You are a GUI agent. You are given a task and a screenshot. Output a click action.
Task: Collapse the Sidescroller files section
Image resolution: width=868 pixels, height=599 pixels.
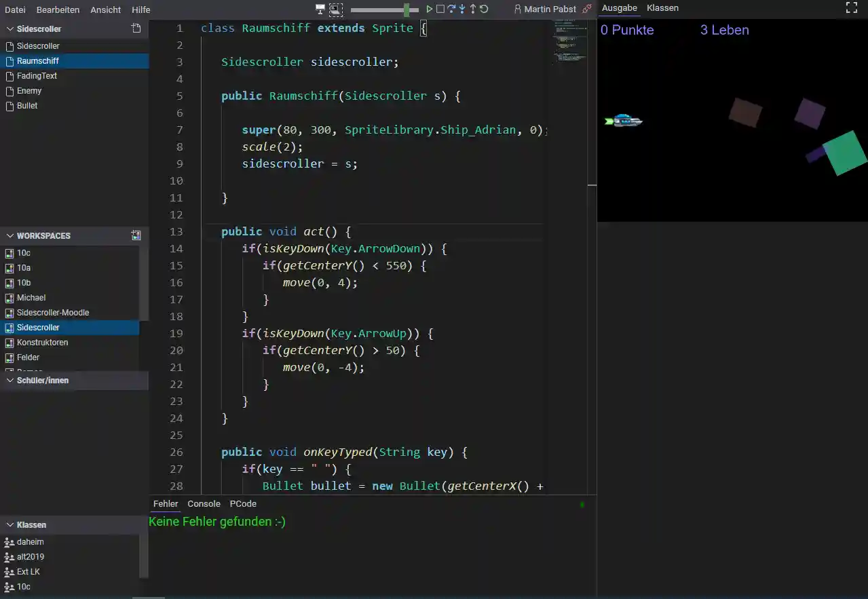(10, 29)
